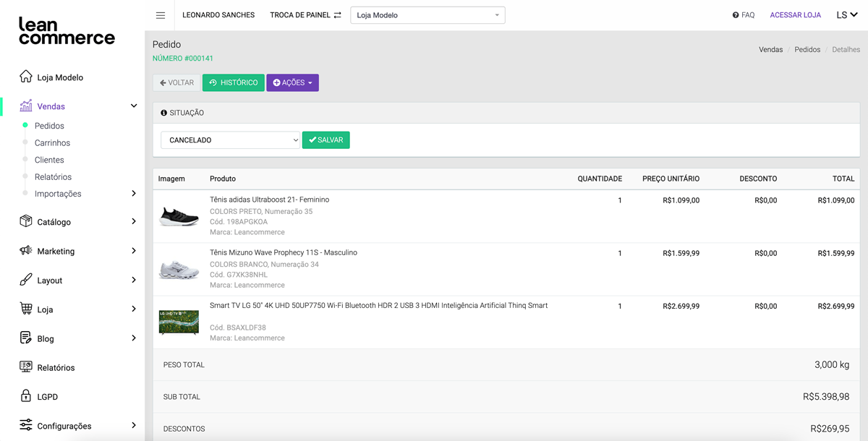Click the HISTÓRICO button
This screenshot has width=868, height=441.
(x=233, y=82)
